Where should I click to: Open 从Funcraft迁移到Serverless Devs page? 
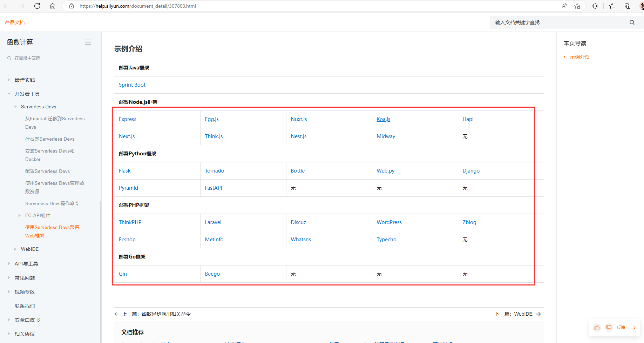pos(55,123)
